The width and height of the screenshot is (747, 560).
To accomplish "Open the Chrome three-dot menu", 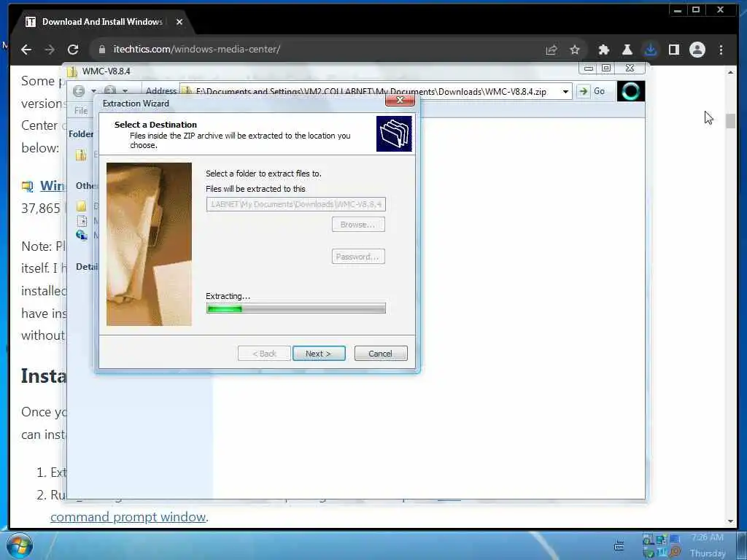I will [x=721, y=50].
